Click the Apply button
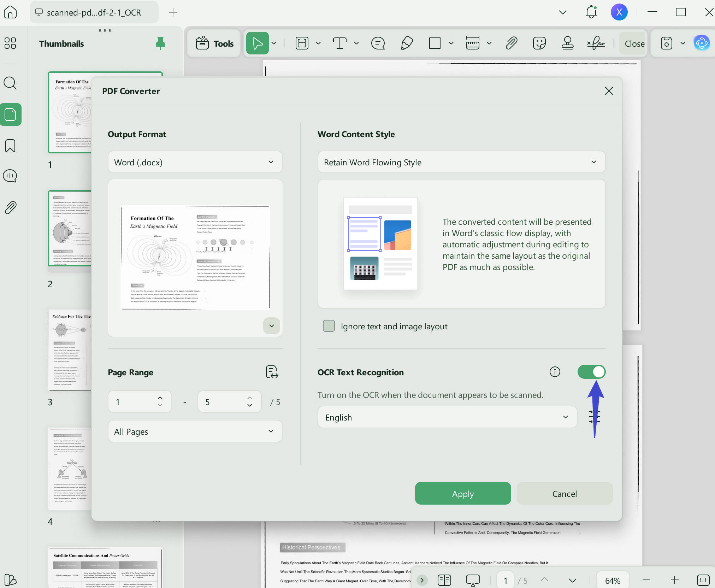 pos(463,494)
